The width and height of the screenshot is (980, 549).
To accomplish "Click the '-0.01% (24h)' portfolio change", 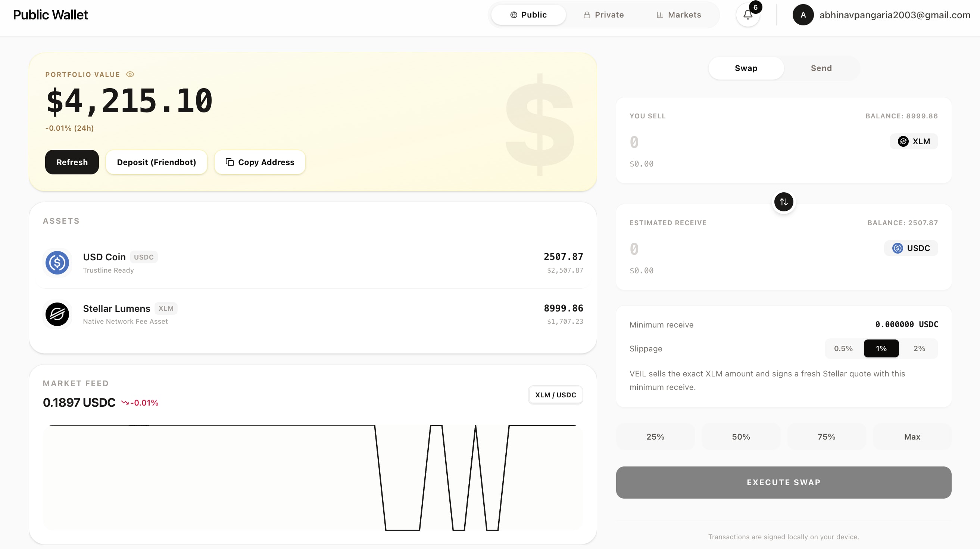I will click(70, 128).
